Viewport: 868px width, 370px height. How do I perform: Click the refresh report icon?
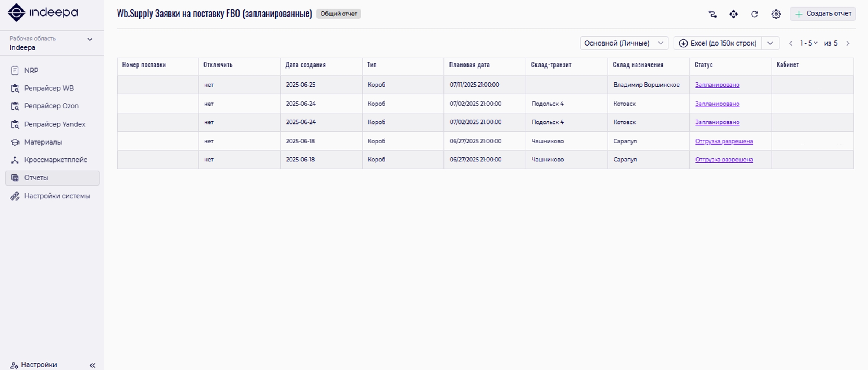[x=754, y=14]
